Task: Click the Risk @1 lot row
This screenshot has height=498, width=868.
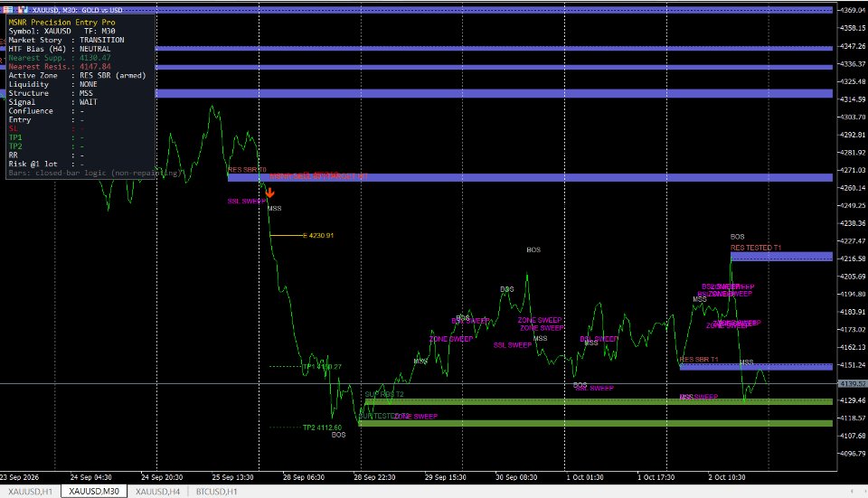Action: (x=46, y=164)
